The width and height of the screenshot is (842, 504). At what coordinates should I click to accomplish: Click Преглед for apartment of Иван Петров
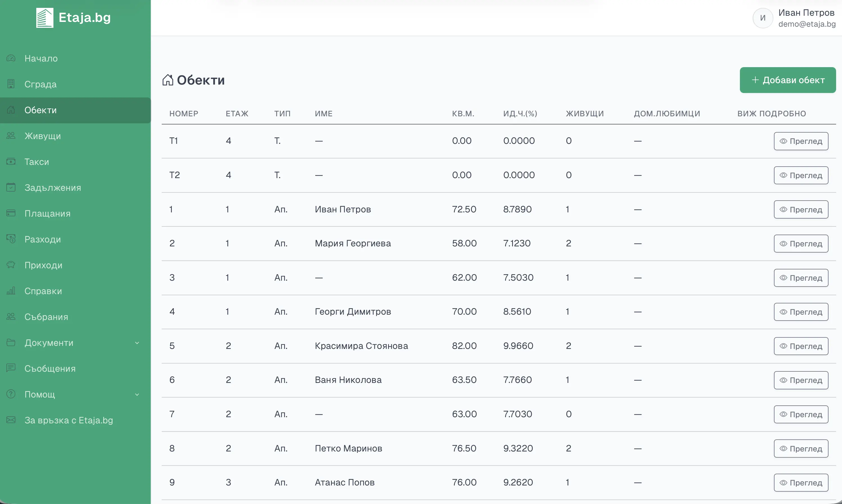click(x=801, y=210)
